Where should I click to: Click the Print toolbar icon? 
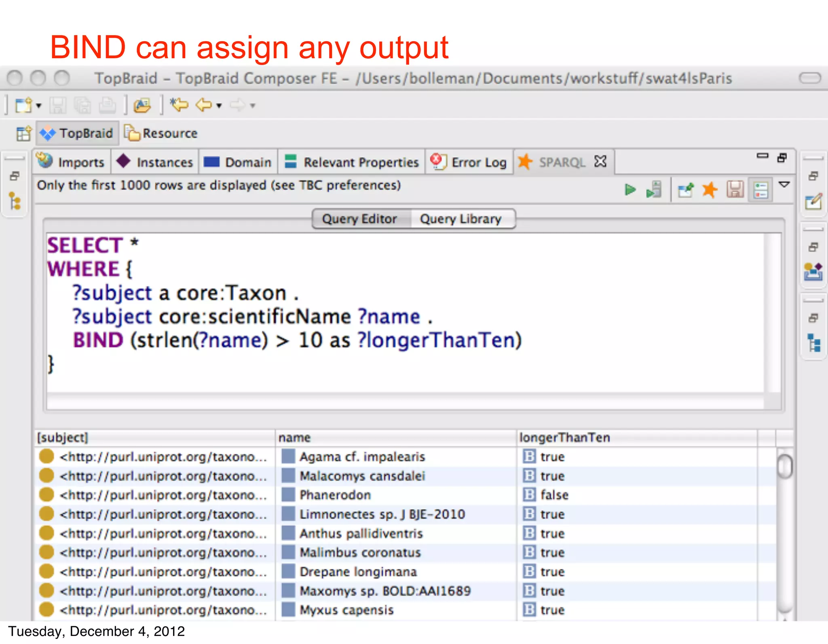[x=108, y=106]
